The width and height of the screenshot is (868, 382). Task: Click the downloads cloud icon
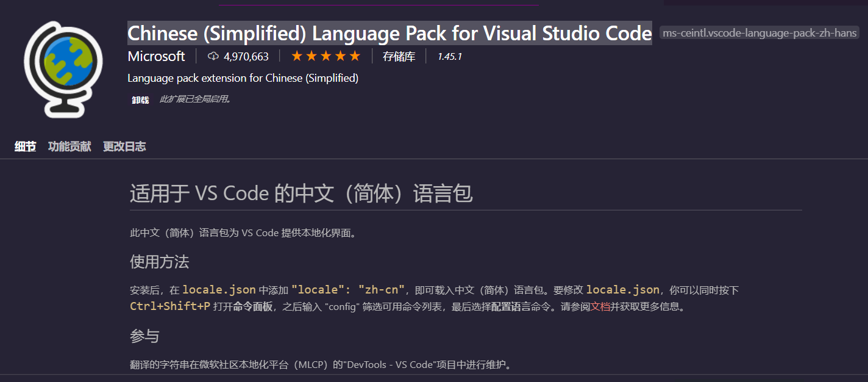click(x=212, y=56)
